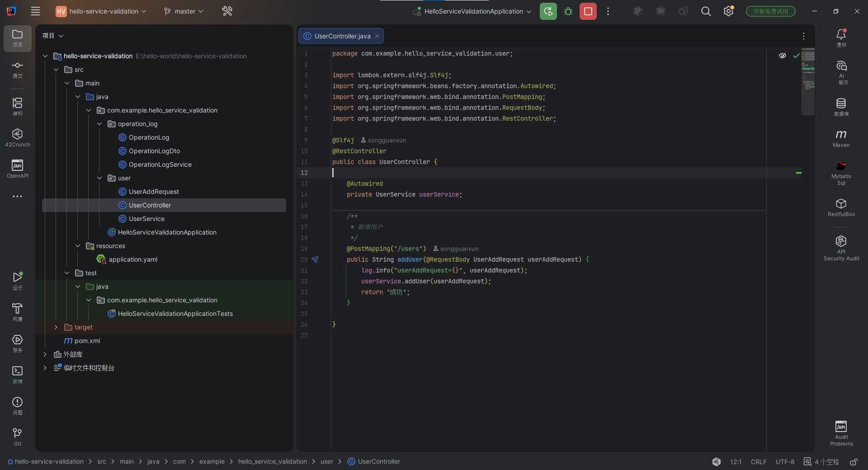The height and width of the screenshot is (470, 868).
Task: Expand scratches and consoles node
Action: point(45,368)
